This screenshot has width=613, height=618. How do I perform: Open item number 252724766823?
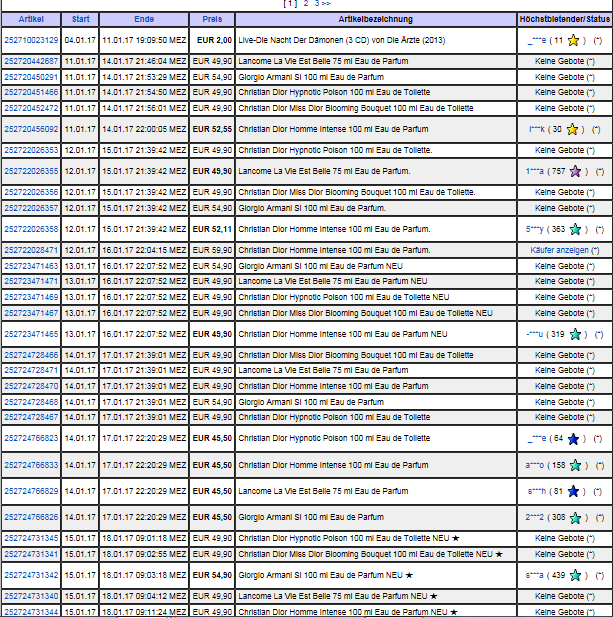point(31,438)
